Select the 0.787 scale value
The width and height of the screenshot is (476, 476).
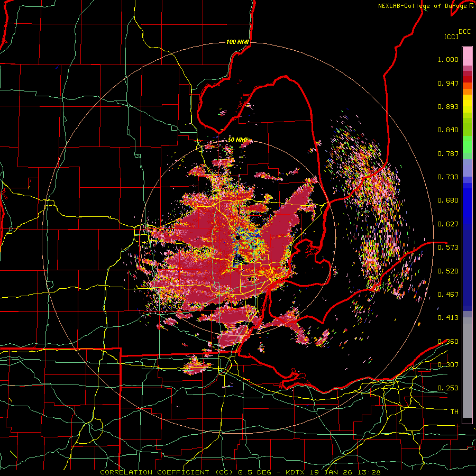click(448, 153)
